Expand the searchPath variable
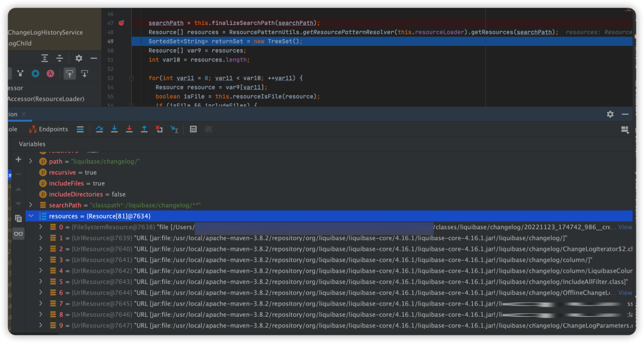Screen dimensions: 644x343 [x=31, y=205]
